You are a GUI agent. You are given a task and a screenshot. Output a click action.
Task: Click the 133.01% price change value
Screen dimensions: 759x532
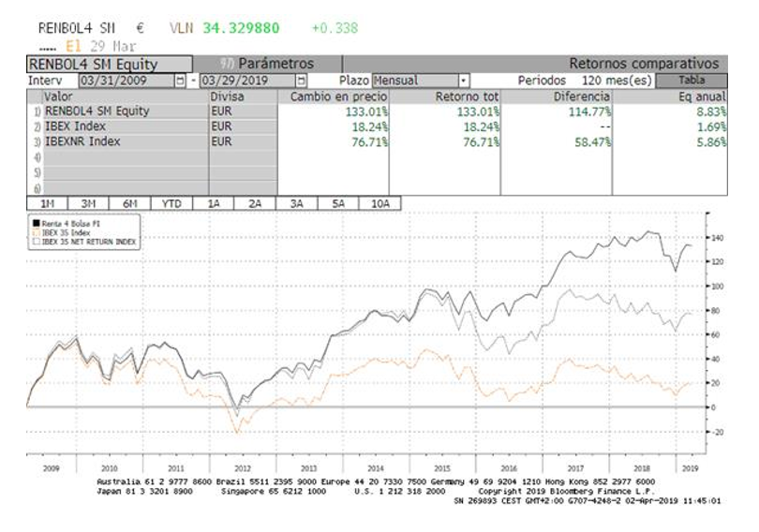(x=366, y=111)
